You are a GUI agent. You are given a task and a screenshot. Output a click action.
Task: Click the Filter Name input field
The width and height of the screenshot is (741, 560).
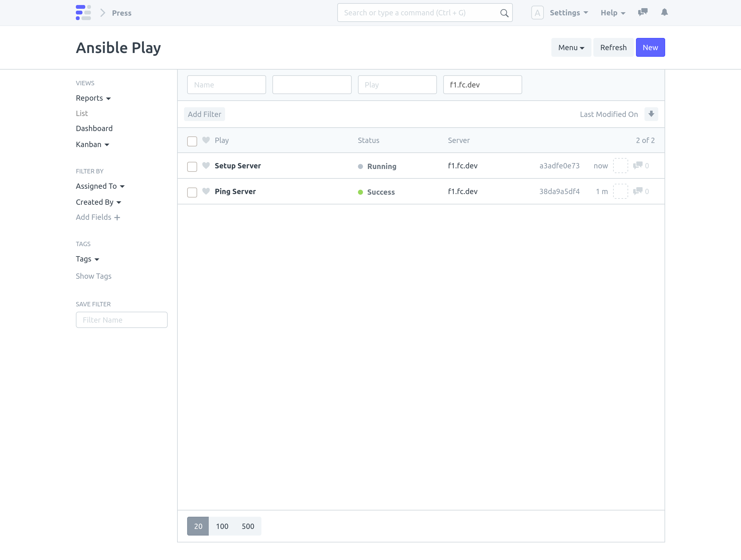121,320
